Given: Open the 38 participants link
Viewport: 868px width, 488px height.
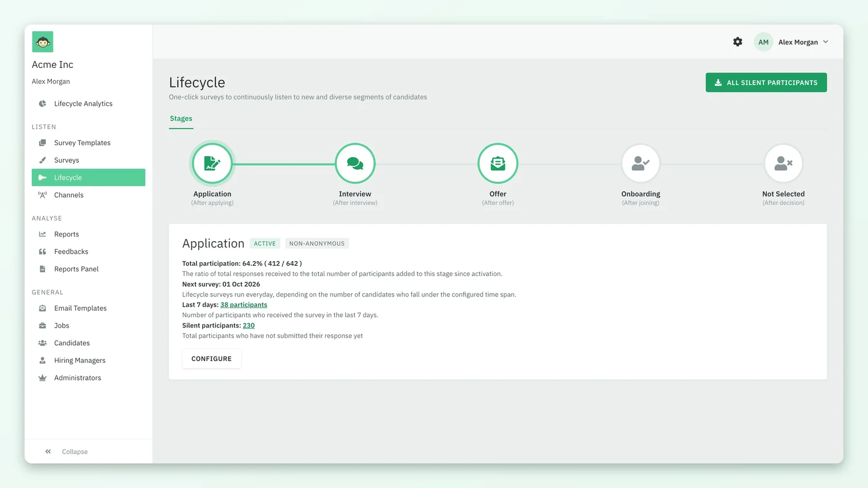Looking at the screenshot, I should pyautogui.click(x=244, y=305).
